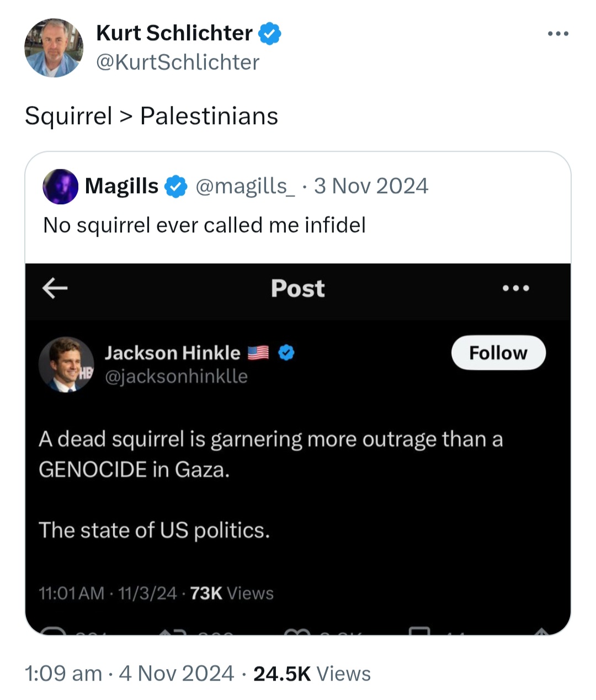Open the quoted post reading "No squirrel ever called me infidel"

tap(204, 225)
